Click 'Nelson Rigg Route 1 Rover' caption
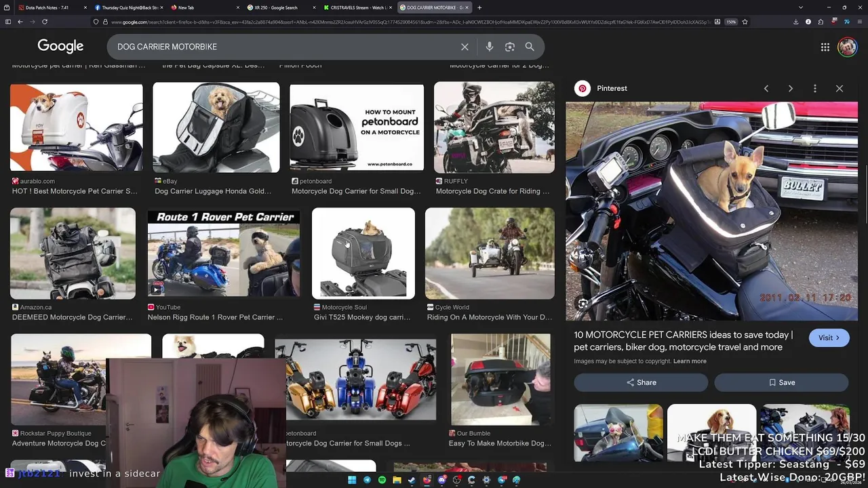The height and width of the screenshot is (488, 868). [215, 317]
